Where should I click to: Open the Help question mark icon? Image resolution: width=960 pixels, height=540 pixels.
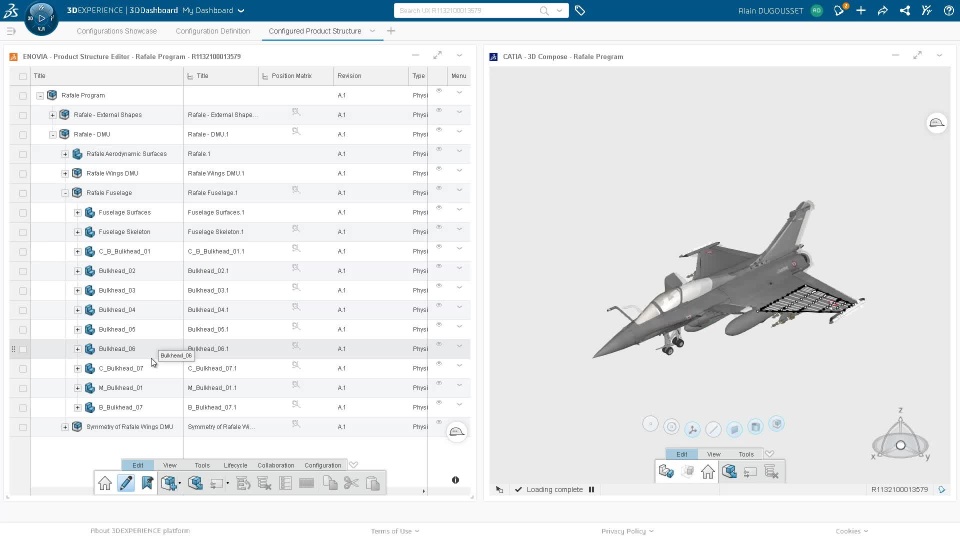(948, 10)
